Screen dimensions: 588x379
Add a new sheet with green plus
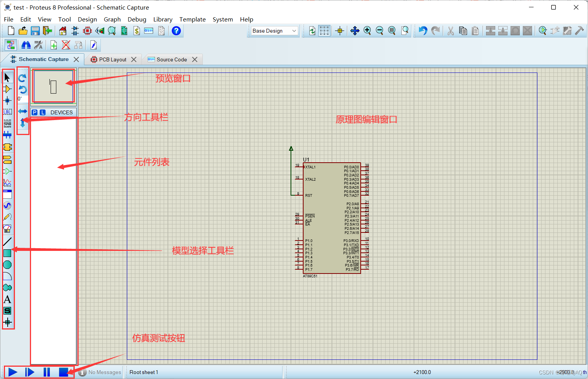pyautogui.click(x=54, y=45)
